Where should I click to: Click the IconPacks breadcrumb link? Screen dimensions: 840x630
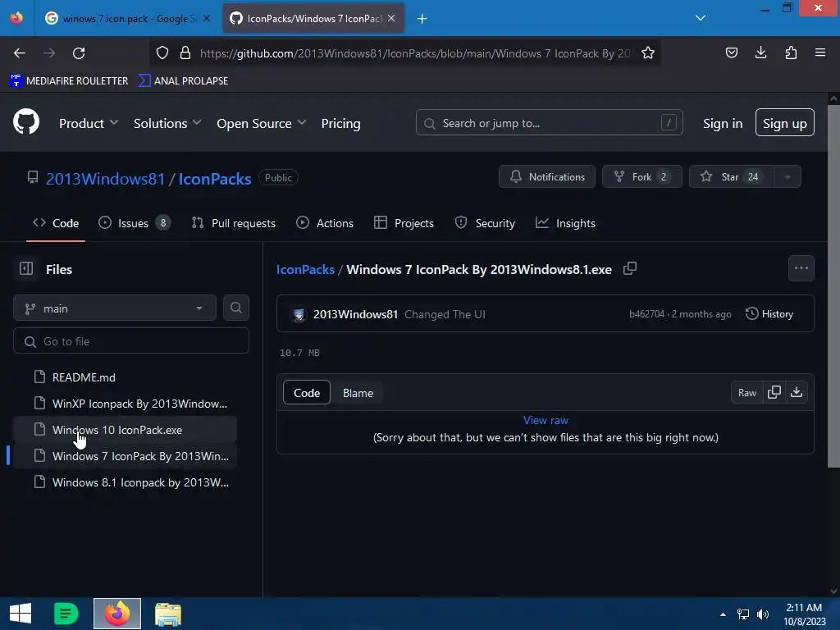click(305, 269)
